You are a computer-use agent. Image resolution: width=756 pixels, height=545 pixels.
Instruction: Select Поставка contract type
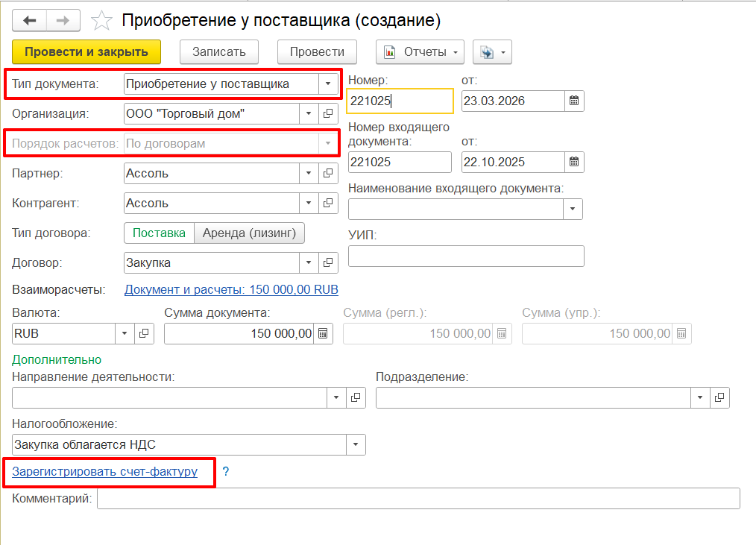coord(159,233)
